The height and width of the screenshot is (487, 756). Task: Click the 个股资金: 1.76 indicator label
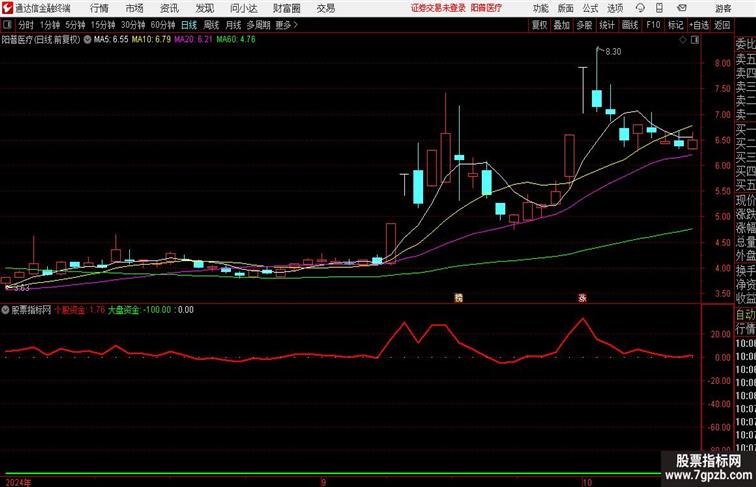80,310
